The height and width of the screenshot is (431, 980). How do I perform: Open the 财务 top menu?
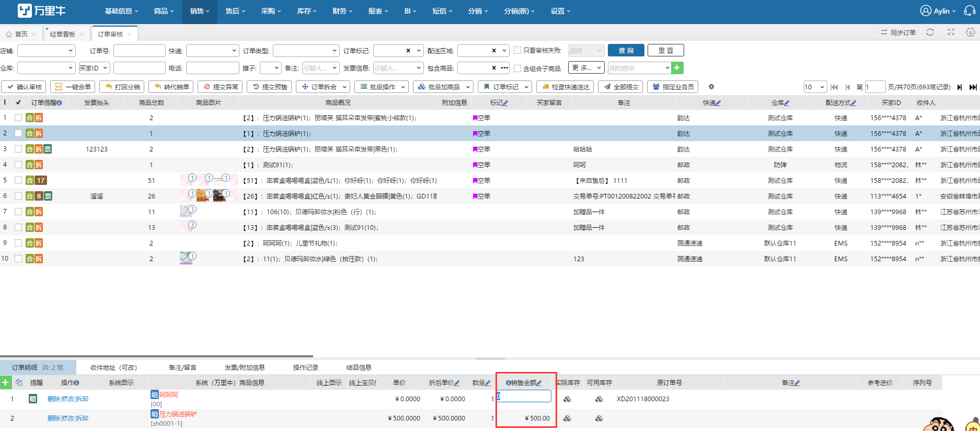pyautogui.click(x=342, y=11)
